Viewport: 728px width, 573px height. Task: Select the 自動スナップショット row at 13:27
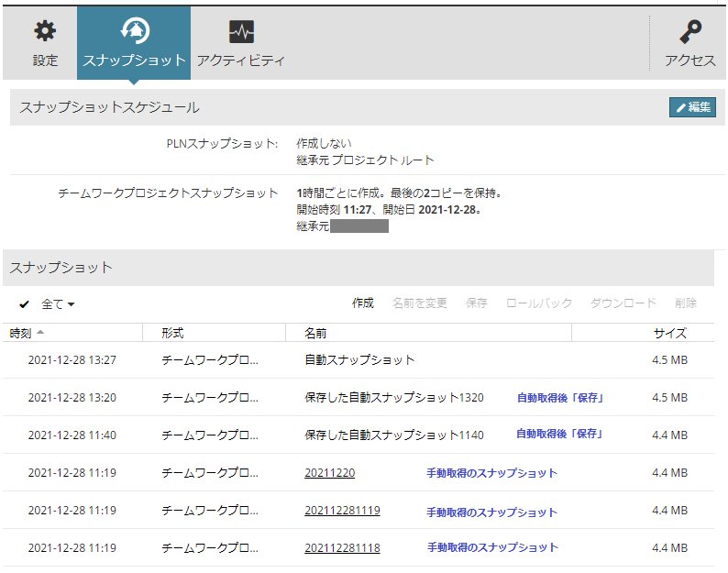pos(358,360)
